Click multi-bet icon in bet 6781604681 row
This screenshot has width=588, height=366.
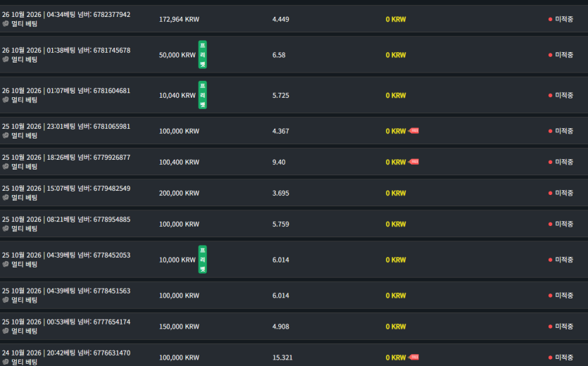(x=6, y=100)
